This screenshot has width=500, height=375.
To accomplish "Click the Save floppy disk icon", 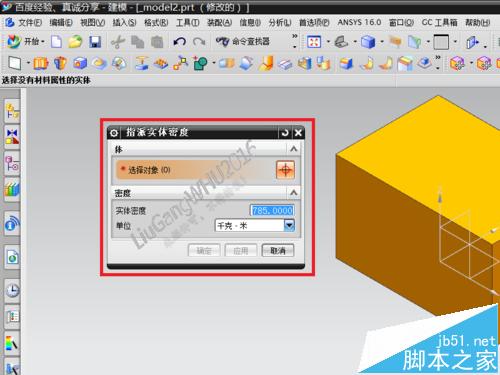I will pos(95,42).
